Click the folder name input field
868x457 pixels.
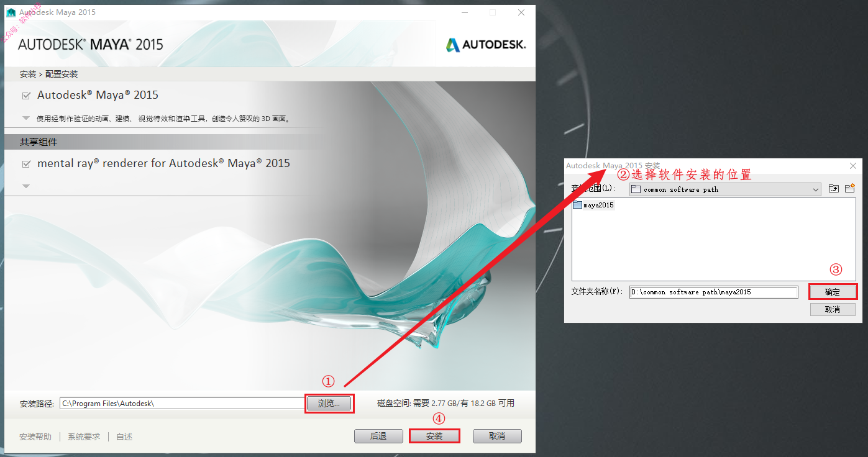[x=713, y=292]
